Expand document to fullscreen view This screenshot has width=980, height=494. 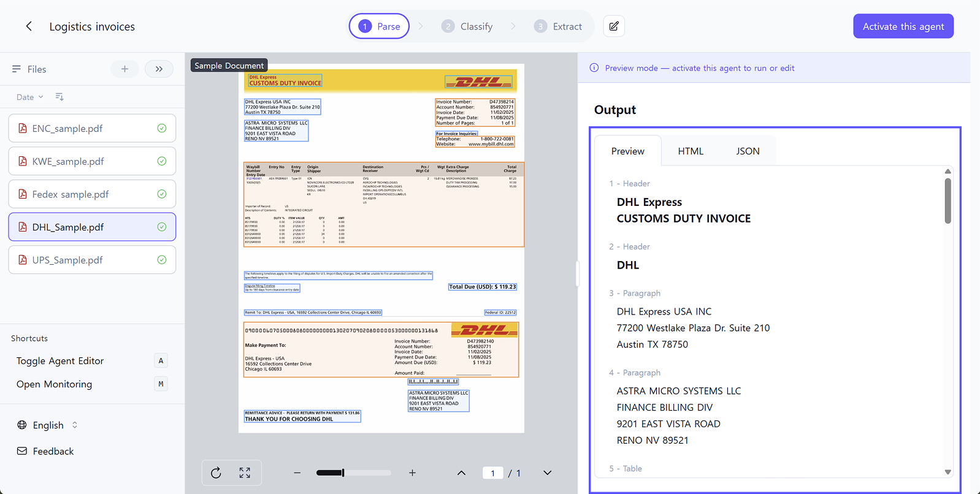point(245,473)
